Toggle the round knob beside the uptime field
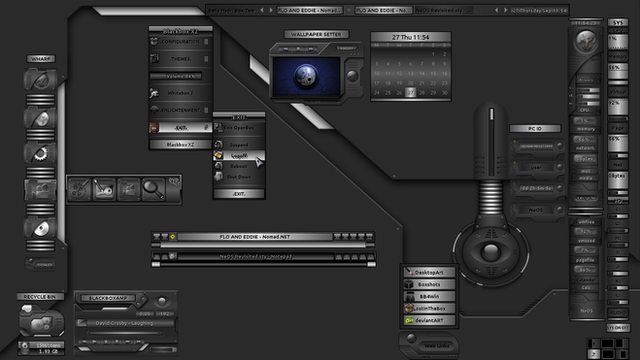 560,188
